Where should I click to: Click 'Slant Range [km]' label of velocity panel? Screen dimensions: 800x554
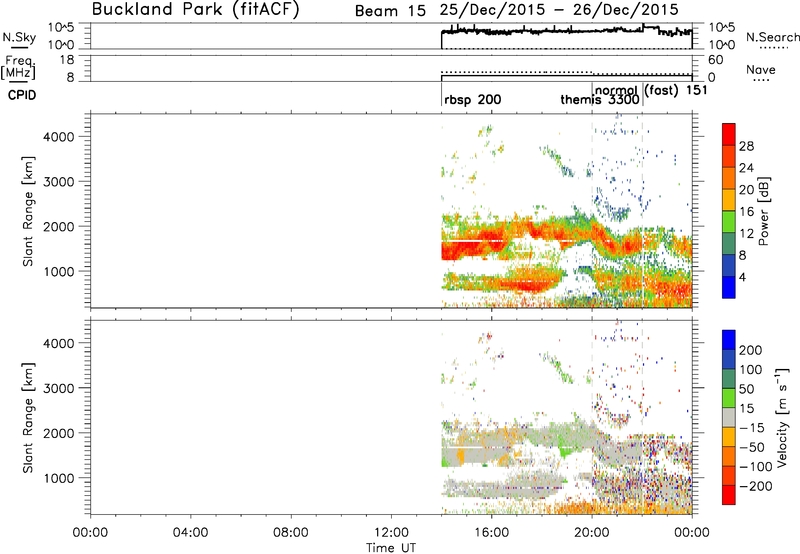coord(28,418)
